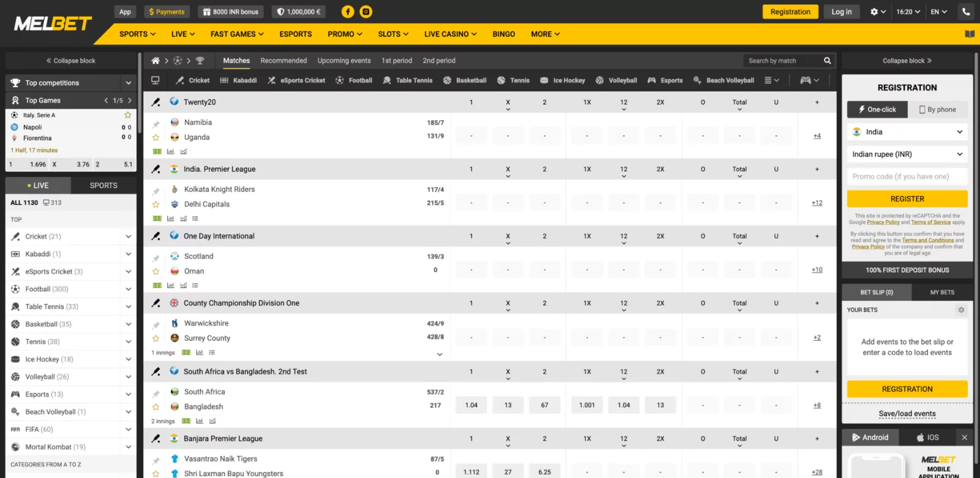Open the line graph icon under Namibia vs Uganda
The height and width of the screenshot is (478, 980).
(x=183, y=151)
